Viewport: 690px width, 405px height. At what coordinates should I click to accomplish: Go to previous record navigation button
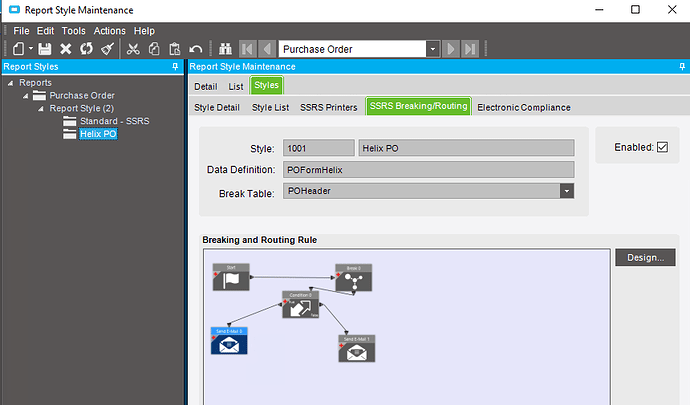pos(267,49)
